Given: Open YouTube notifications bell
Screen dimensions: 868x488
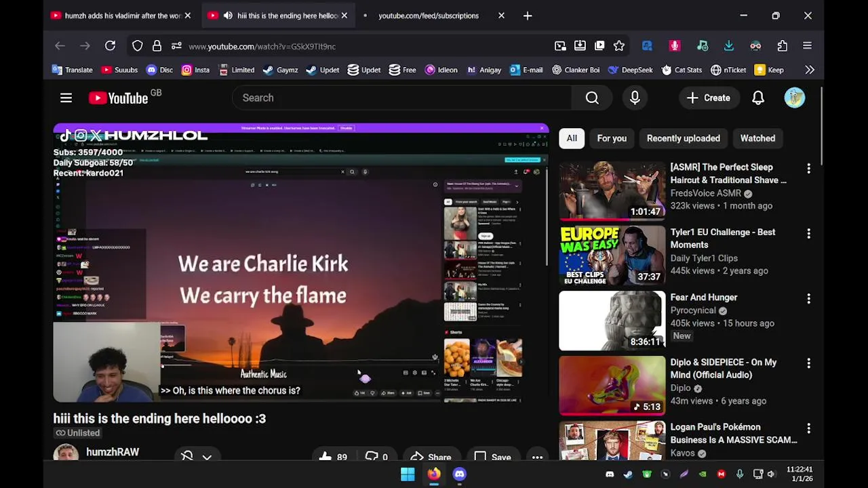Looking at the screenshot, I should tap(758, 98).
